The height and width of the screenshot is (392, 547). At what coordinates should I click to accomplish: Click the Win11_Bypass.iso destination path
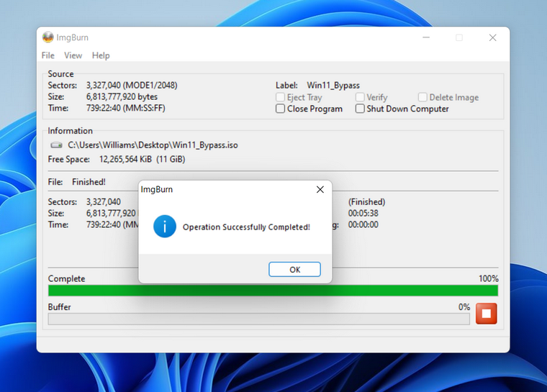click(x=153, y=145)
